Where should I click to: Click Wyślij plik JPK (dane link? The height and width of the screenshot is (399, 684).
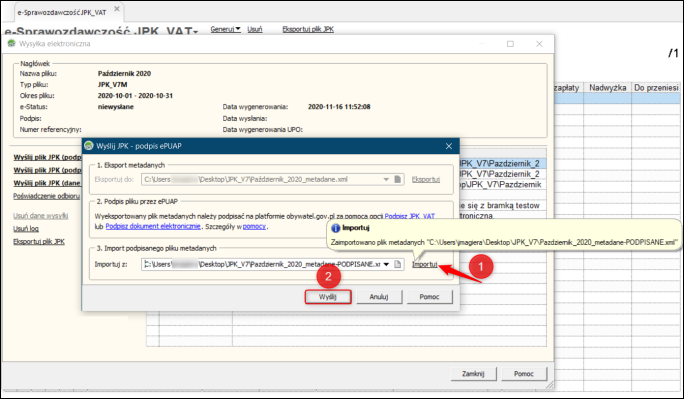47,183
